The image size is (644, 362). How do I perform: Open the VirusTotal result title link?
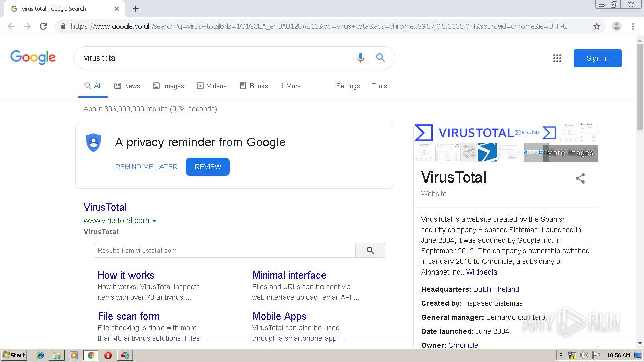point(105,207)
